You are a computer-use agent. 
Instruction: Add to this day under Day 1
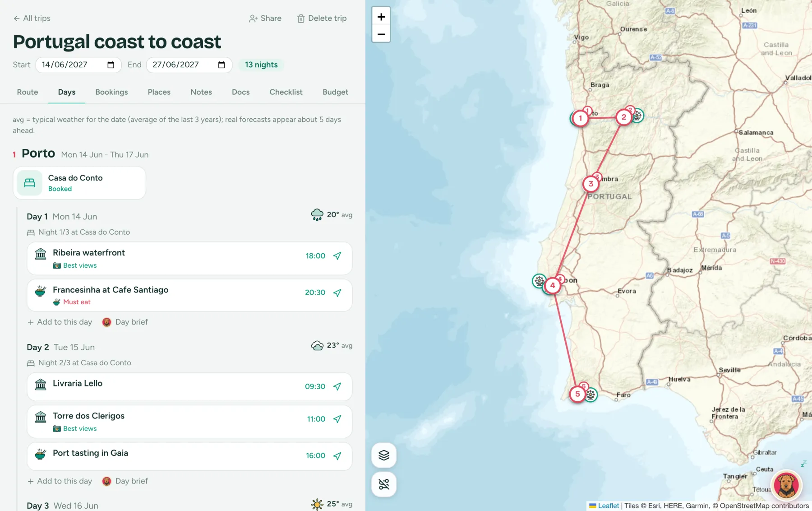pyautogui.click(x=60, y=322)
